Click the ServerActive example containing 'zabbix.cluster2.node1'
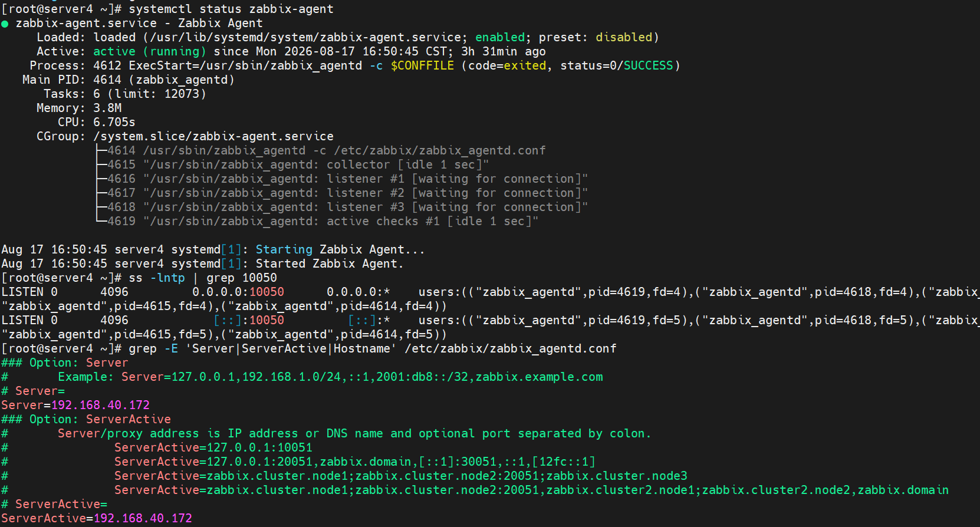 click(532, 490)
